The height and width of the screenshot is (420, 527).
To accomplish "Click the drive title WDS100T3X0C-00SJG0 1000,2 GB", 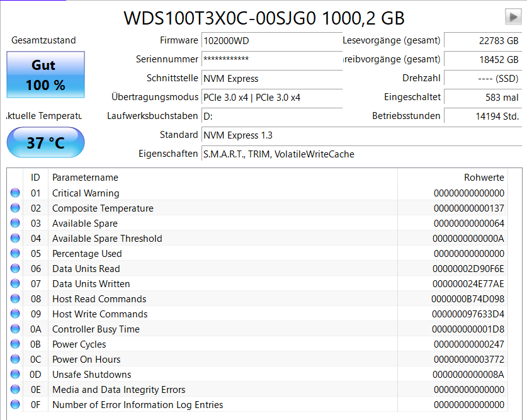I will coord(264,18).
